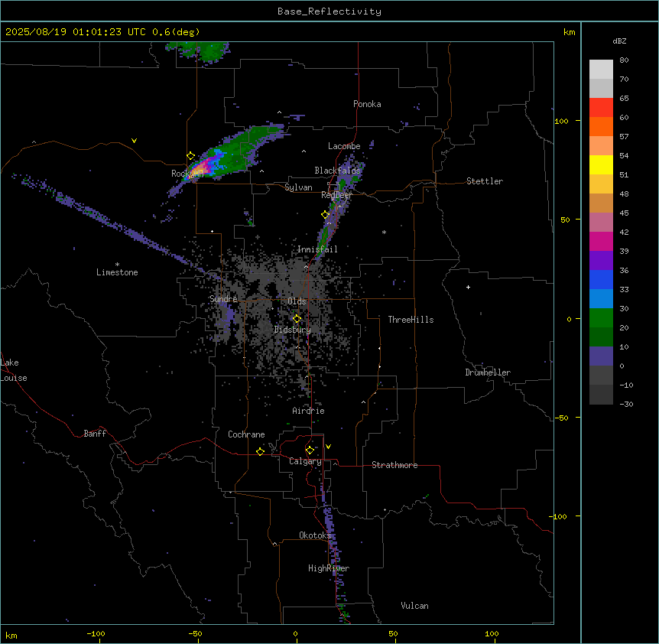Click the white plus marker west of Drumheller
The image size is (659, 644).
(468, 287)
